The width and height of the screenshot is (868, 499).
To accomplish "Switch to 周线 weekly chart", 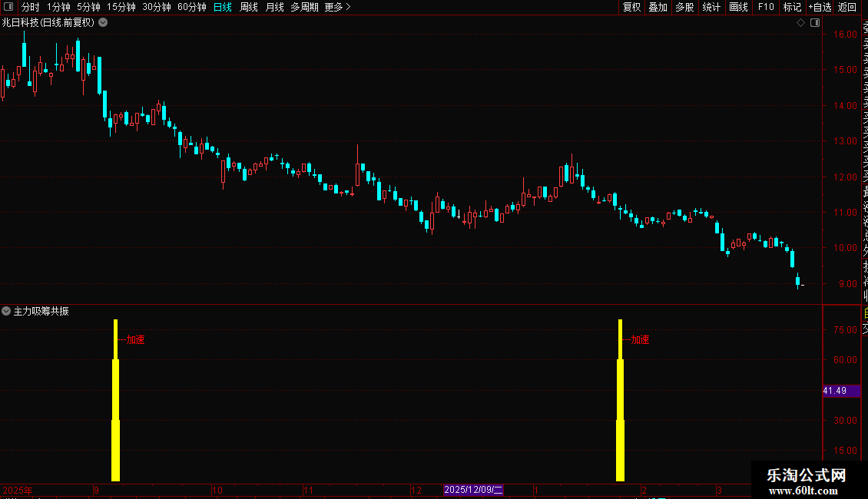I will pyautogui.click(x=249, y=7).
